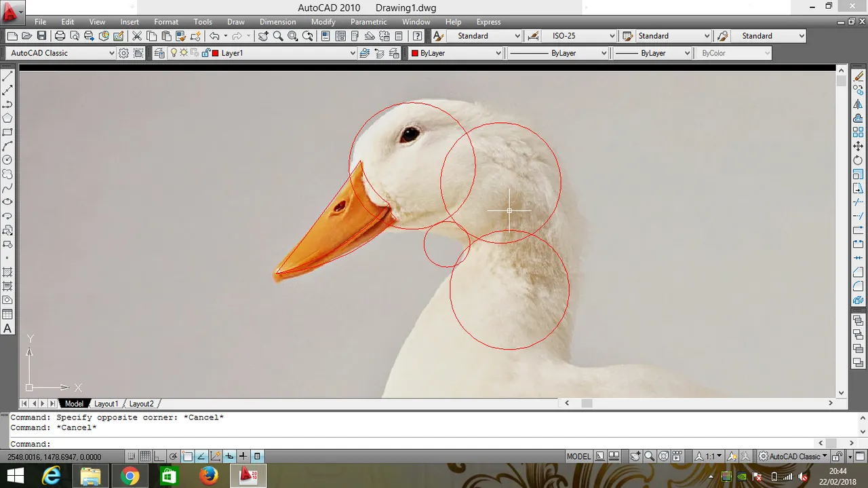
Task: Switch to the Layout2 tab
Action: (141, 404)
